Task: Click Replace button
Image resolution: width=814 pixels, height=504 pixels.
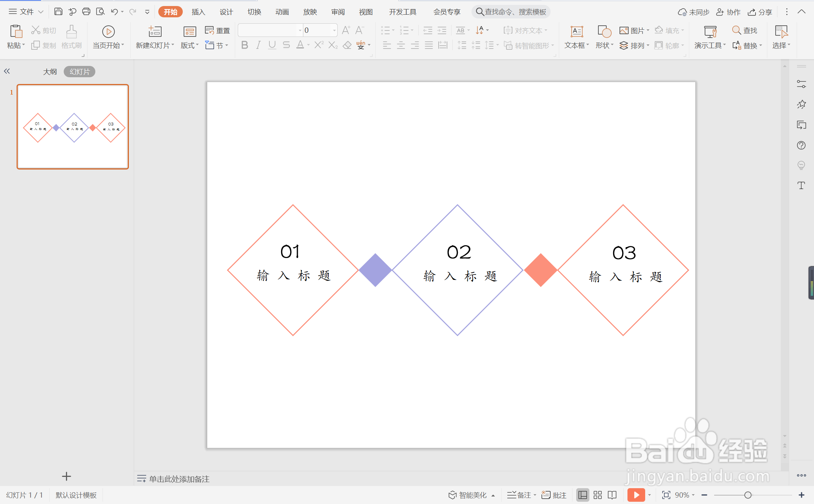Action: [747, 46]
